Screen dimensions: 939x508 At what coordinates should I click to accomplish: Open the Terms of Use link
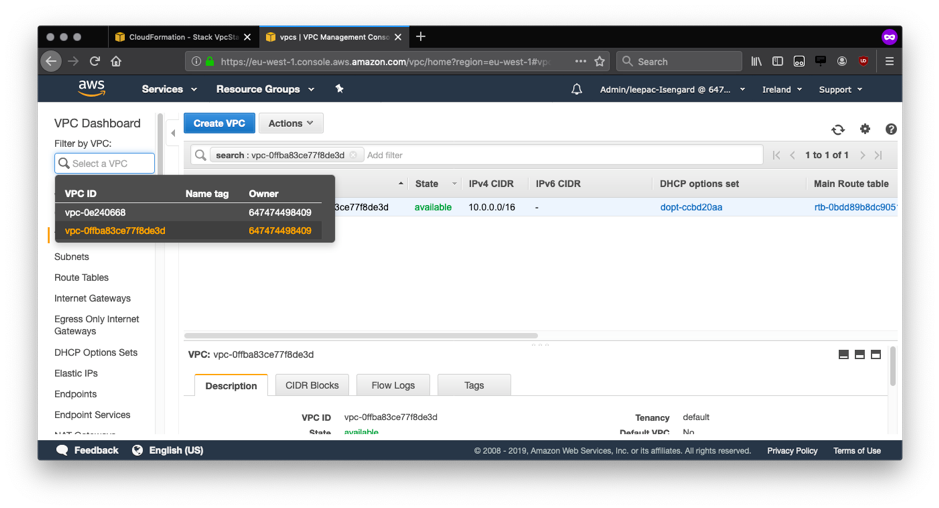[857, 451]
